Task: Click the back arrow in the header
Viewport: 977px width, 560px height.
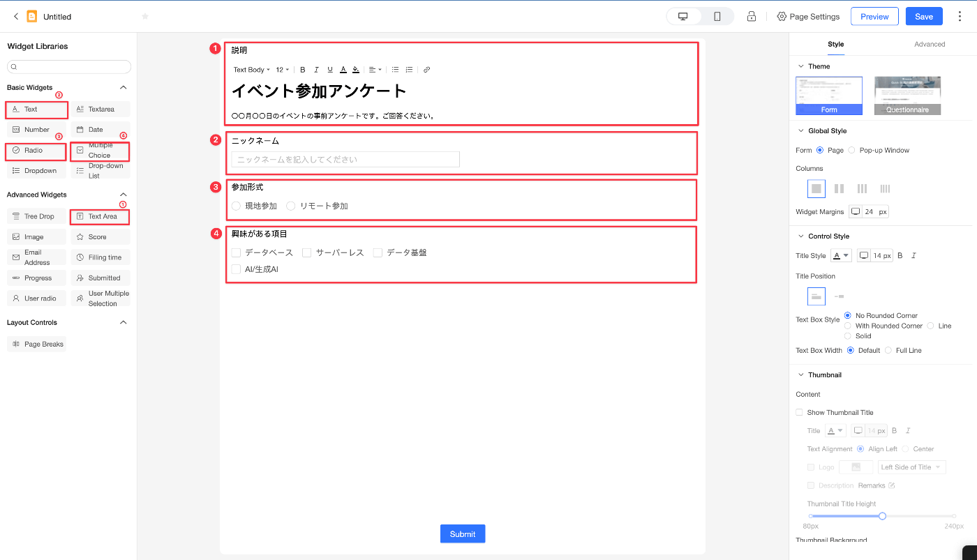Action: pyautogui.click(x=16, y=16)
